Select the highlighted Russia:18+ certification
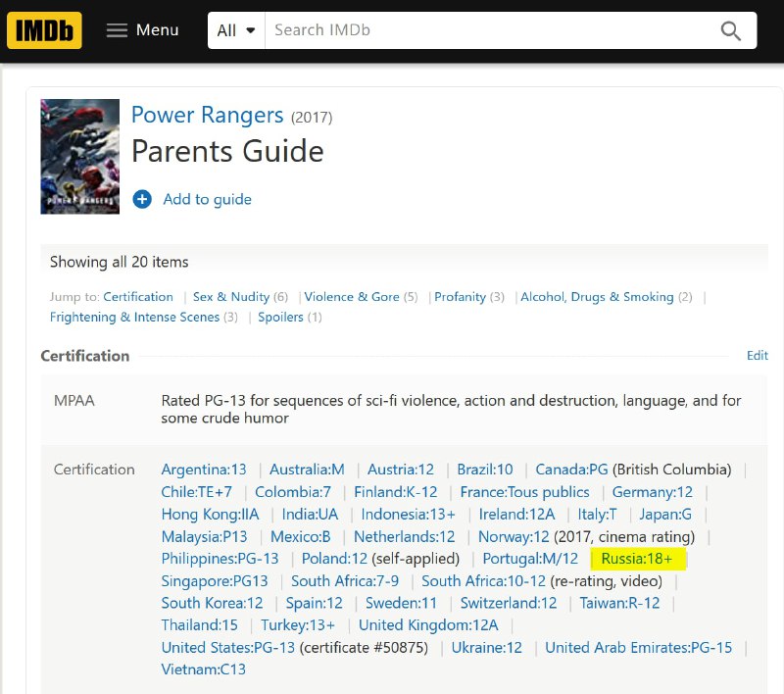The height and width of the screenshot is (694, 784). [x=637, y=559]
